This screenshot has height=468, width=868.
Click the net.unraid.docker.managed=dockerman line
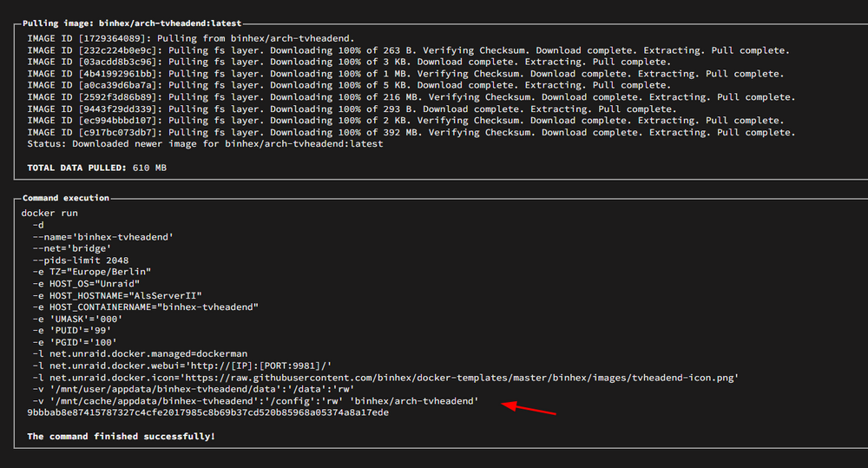pos(140,354)
